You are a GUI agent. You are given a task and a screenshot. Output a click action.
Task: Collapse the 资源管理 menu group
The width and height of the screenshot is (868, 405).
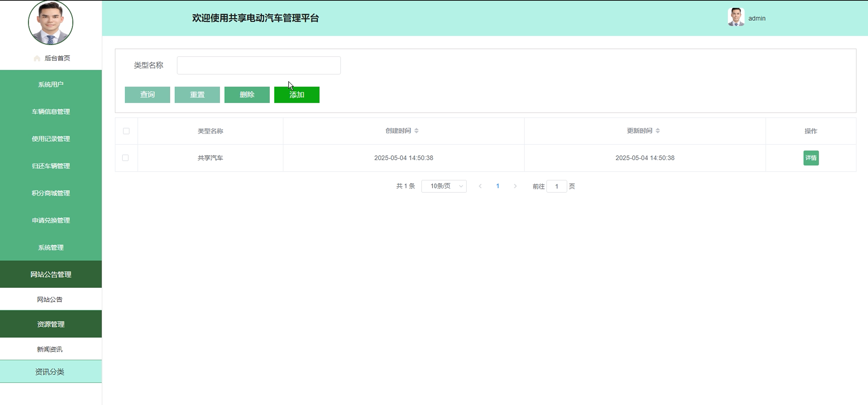coord(51,324)
